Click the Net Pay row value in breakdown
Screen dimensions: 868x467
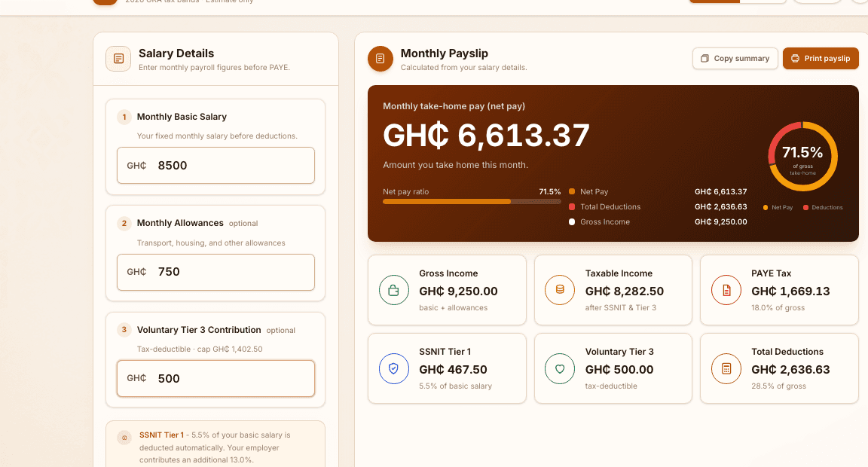(721, 192)
